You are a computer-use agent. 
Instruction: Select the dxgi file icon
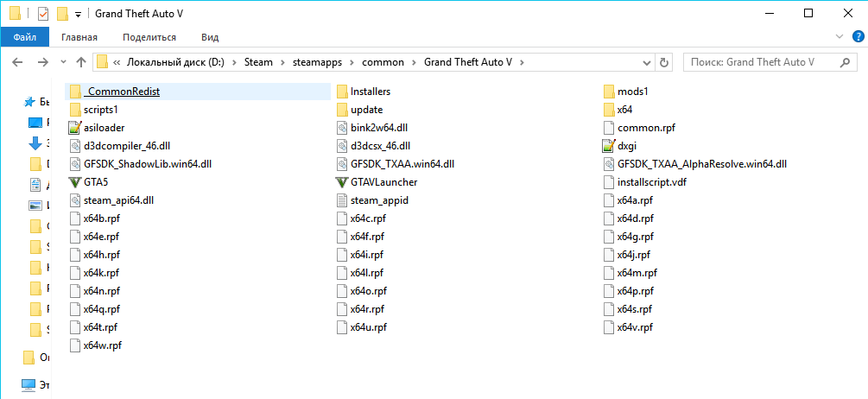[609, 146]
